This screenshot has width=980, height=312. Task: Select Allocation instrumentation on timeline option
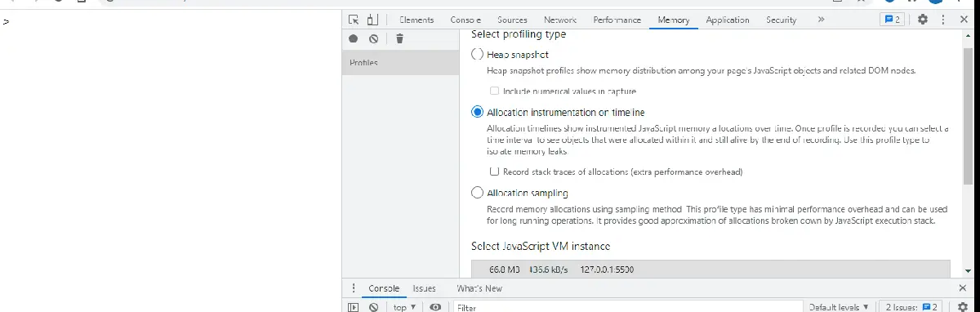(x=478, y=112)
